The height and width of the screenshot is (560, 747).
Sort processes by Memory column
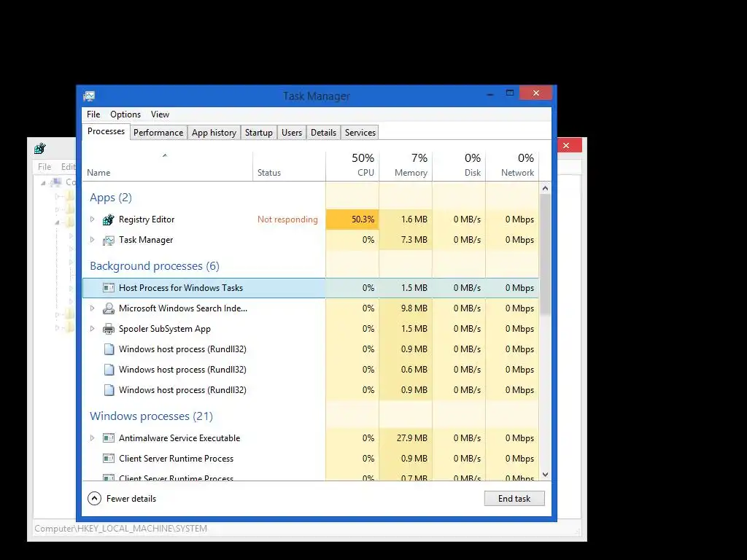coord(406,166)
